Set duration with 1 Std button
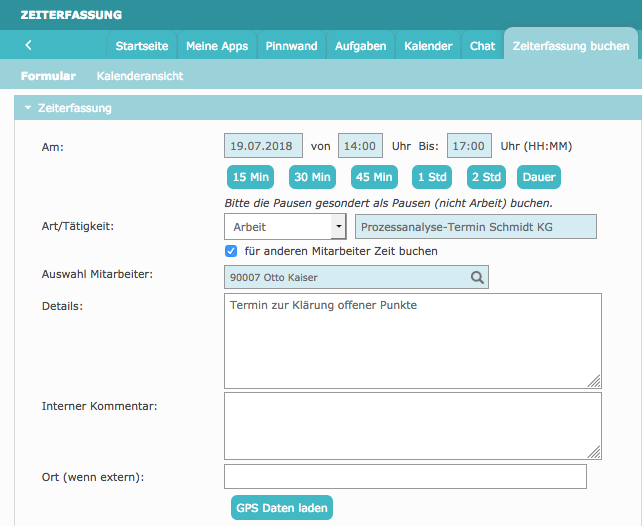This screenshot has width=642, height=526. [x=431, y=177]
